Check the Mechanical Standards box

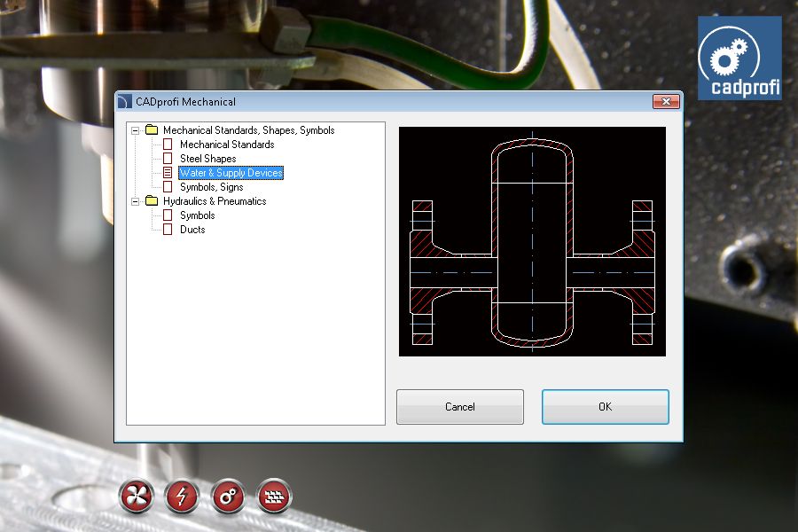coord(168,144)
